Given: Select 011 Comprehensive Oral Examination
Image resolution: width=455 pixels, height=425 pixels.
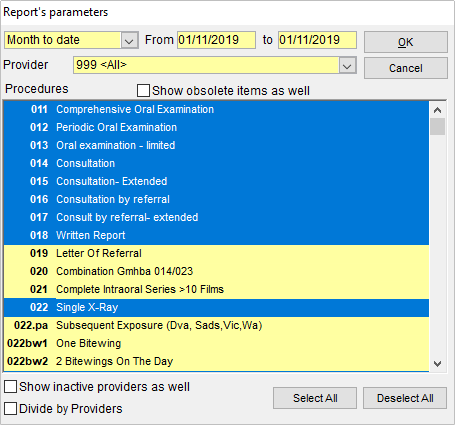Looking at the screenshot, I should (216, 109).
